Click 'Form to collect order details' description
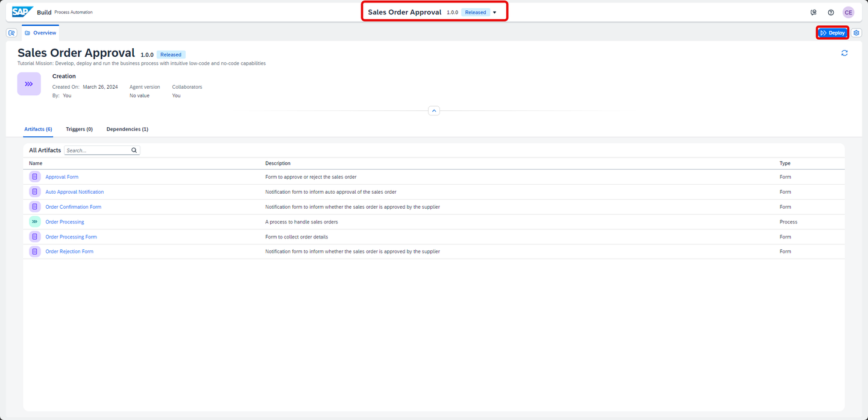Image resolution: width=868 pixels, height=420 pixels. coord(297,237)
